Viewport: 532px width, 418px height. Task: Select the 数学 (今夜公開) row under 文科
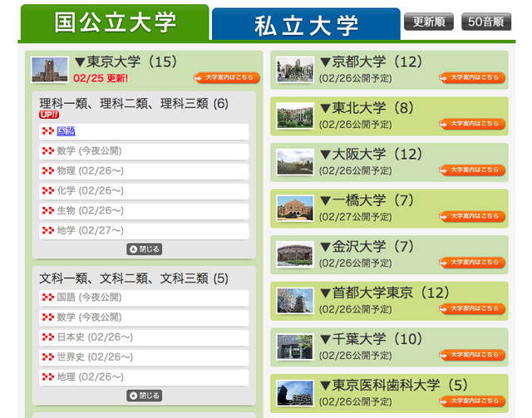pos(144,318)
